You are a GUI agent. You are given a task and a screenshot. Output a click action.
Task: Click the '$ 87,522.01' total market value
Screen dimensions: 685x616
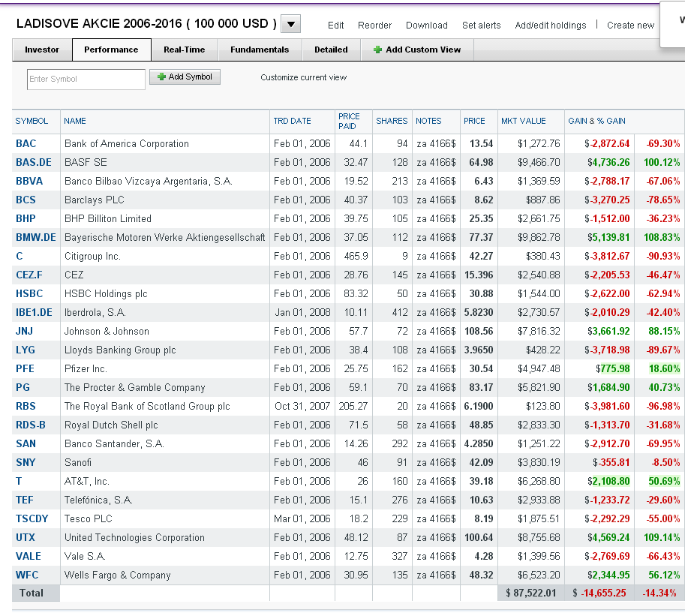(x=530, y=593)
